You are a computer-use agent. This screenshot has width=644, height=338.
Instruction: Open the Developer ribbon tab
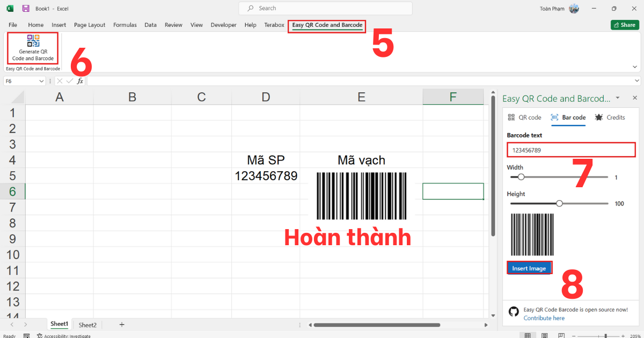point(223,25)
